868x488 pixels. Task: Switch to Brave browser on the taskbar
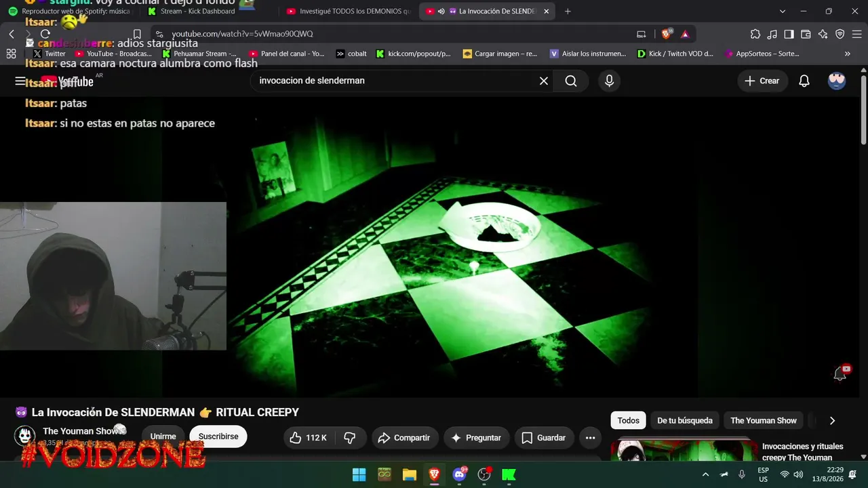(x=434, y=474)
